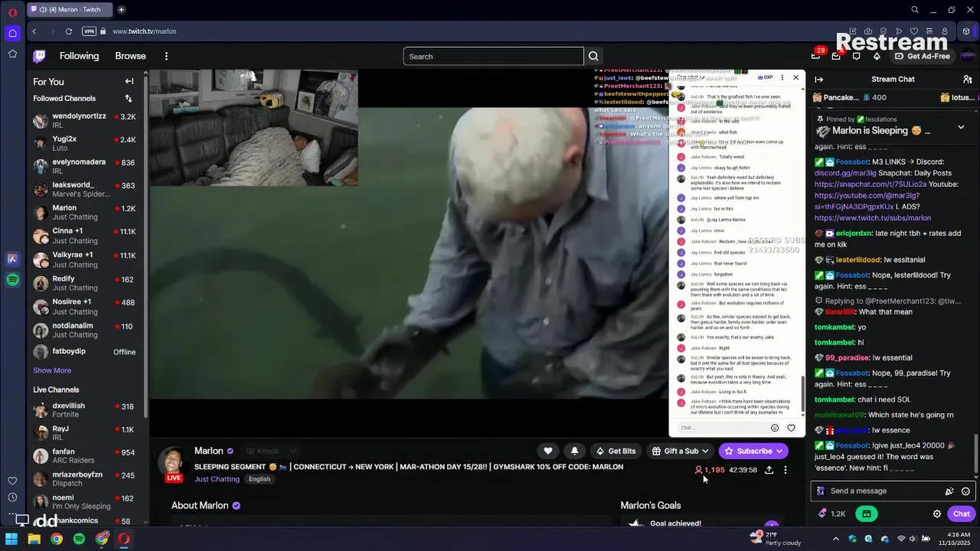Open evelynomadera channel in sidebar
This screenshot has height=551, width=980.
click(84, 167)
